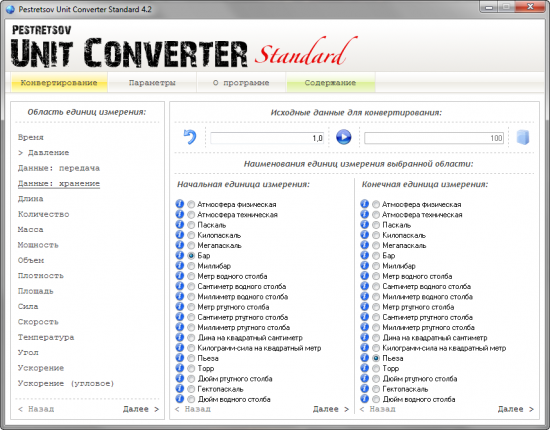
Task: Open info icon for source Паскаль
Action: pyautogui.click(x=180, y=224)
